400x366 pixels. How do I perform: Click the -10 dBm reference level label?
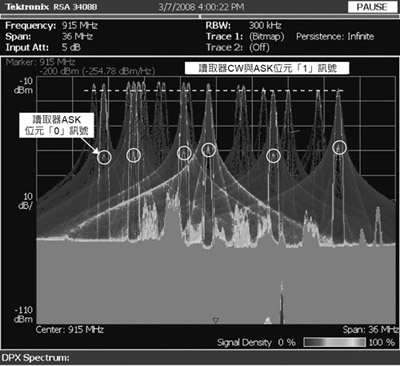pyautogui.click(x=24, y=86)
